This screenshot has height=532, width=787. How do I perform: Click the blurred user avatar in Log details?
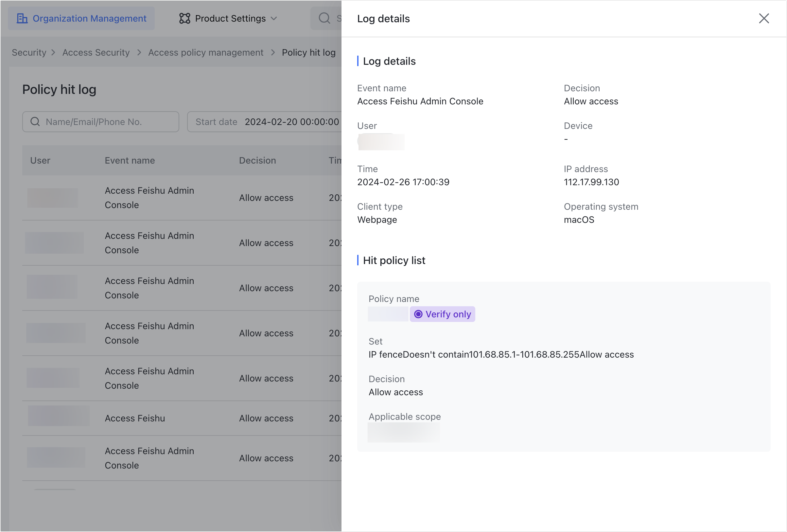(x=381, y=142)
